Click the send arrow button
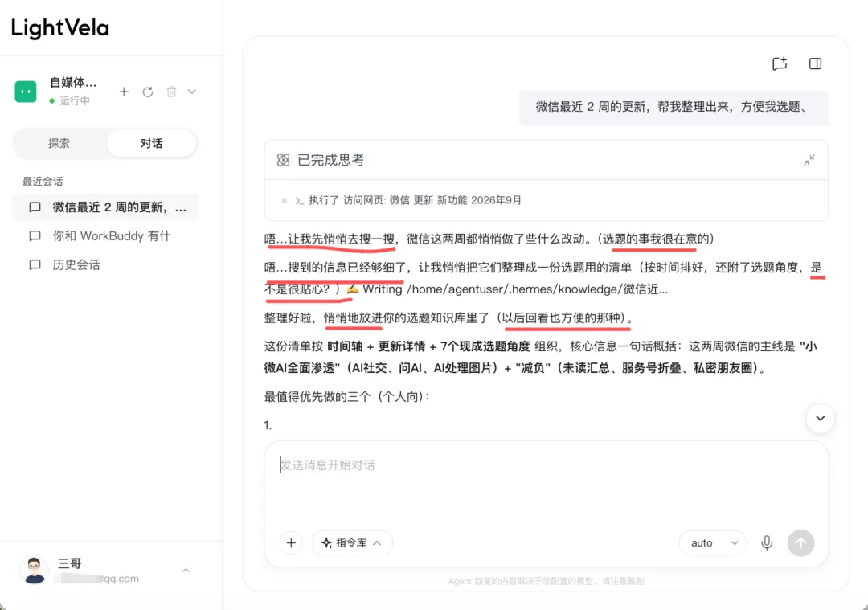Screen dimensions: 868x610 [800, 543]
